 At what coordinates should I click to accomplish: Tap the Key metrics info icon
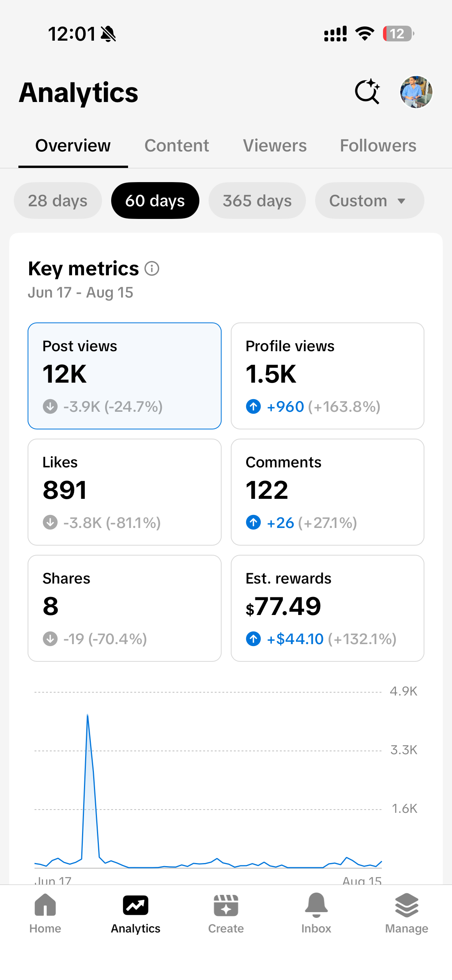[152, 268]
